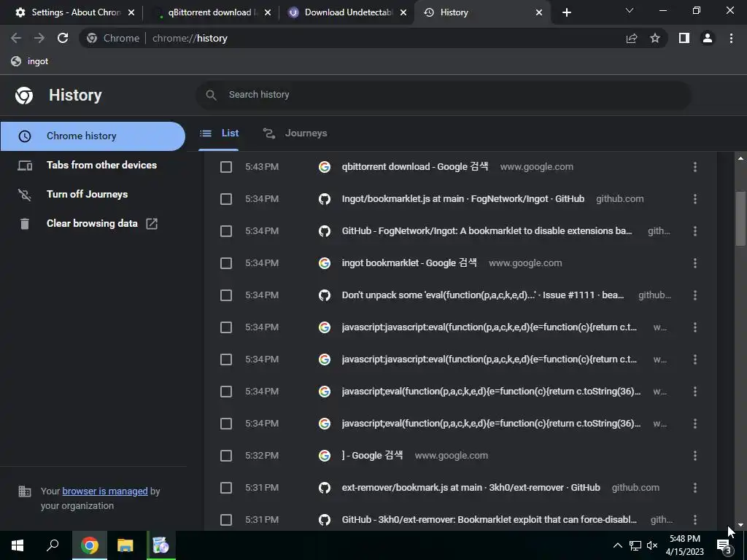
Task: Click the history list scrollbar thumb
Action: [x=740, y=218]
